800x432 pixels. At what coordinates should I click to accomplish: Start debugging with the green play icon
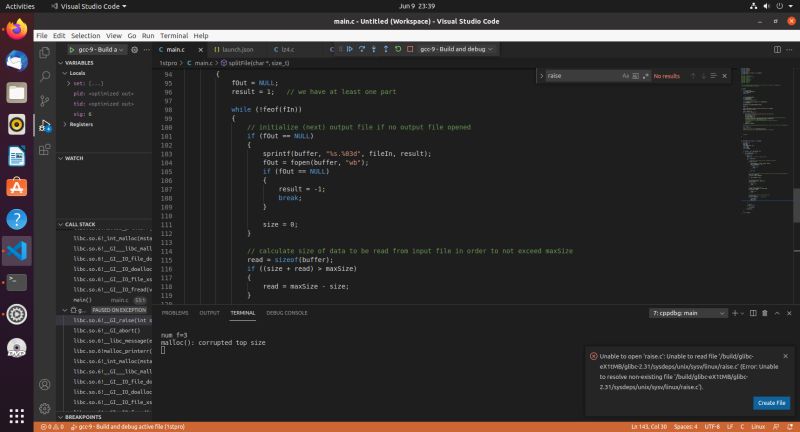click(72, 49)
